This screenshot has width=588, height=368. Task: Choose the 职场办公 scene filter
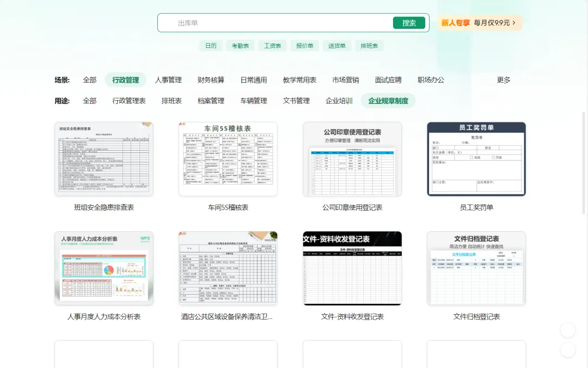[x=431, y=80]
